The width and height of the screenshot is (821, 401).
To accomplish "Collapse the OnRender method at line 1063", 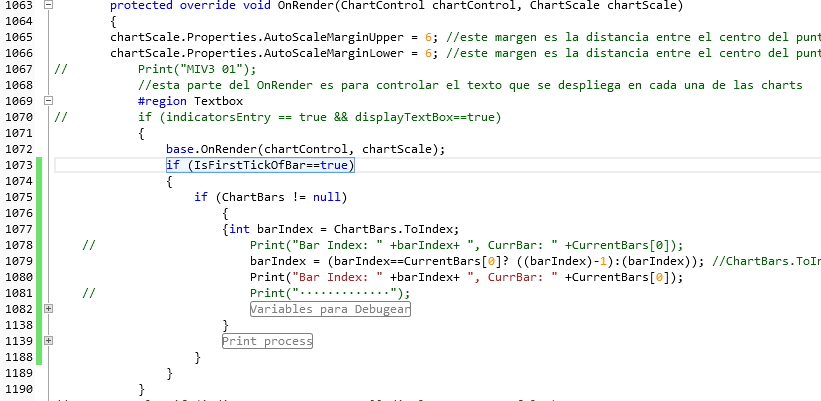I will pyautogui.click(x=48, y=5).
